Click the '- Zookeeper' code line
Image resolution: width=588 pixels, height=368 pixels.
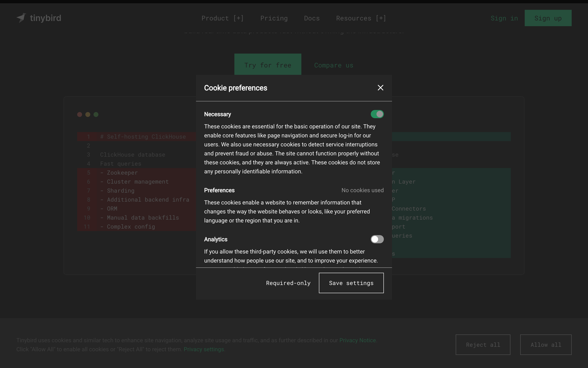click(119, 173)
